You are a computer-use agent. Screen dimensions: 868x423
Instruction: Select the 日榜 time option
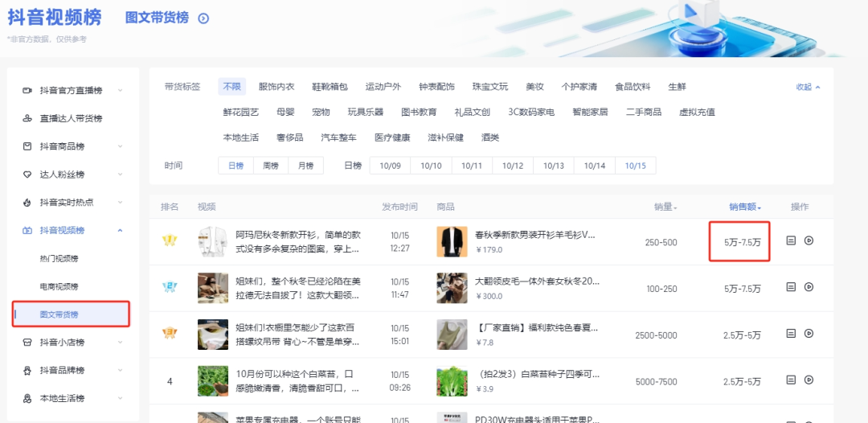(235, 166)
